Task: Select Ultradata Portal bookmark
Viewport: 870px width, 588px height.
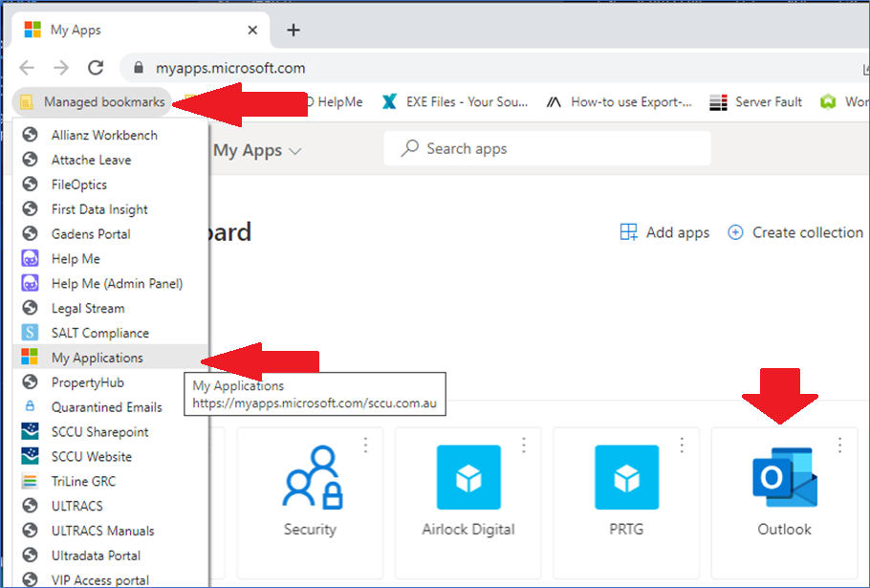Action: click(x=110, y=555)
